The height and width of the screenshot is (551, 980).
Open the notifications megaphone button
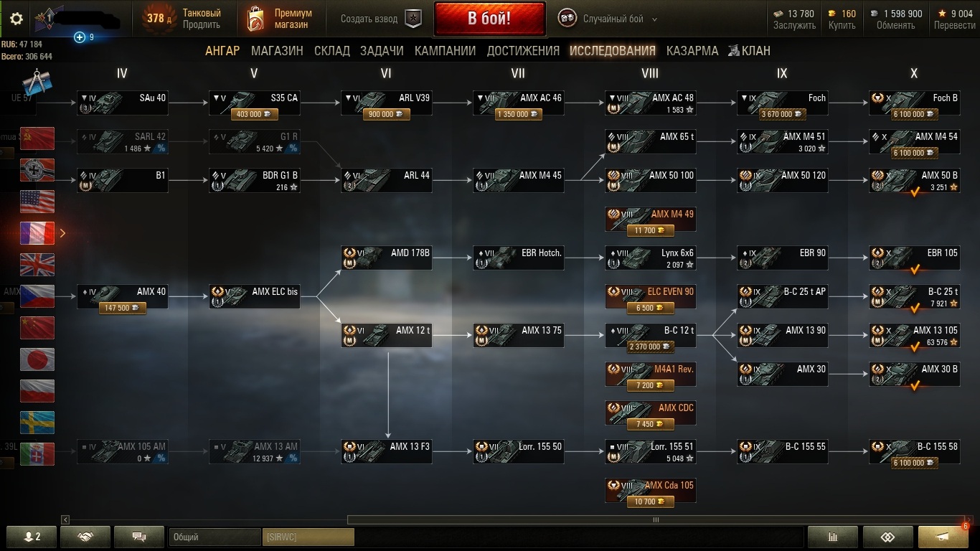point(943,537)
